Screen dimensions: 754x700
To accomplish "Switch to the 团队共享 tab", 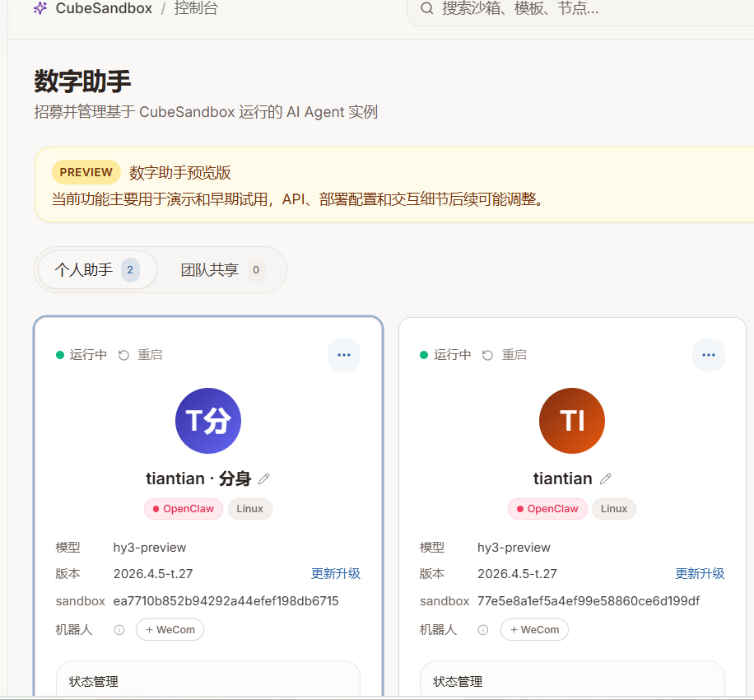I will coord(222,270).
